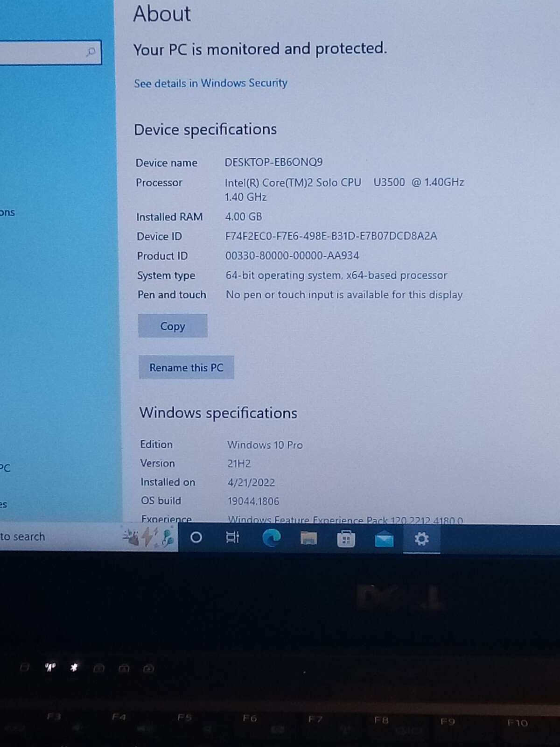This screenshot has width=560, height=747.
Task: Click the Rename this PC button
Action: pos(186,367)
